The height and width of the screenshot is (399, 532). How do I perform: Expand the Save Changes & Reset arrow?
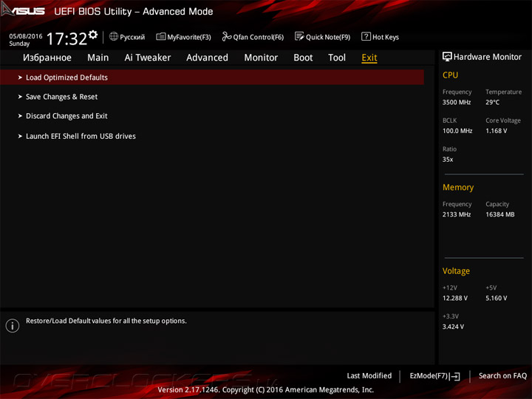pyautogui.click(x=20, y=97)
